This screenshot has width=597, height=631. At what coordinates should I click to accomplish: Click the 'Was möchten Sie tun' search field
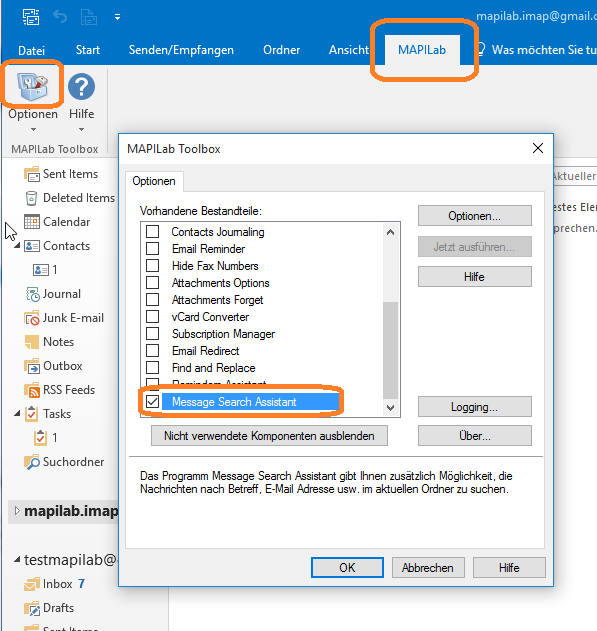pyautogui.click(x=544, y=50)
